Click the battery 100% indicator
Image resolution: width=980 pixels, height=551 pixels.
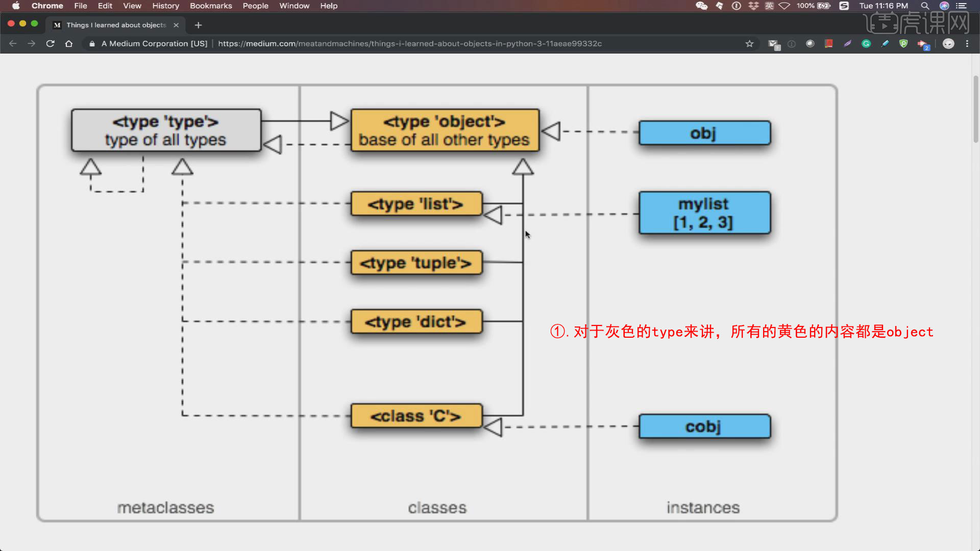(814, 6)
